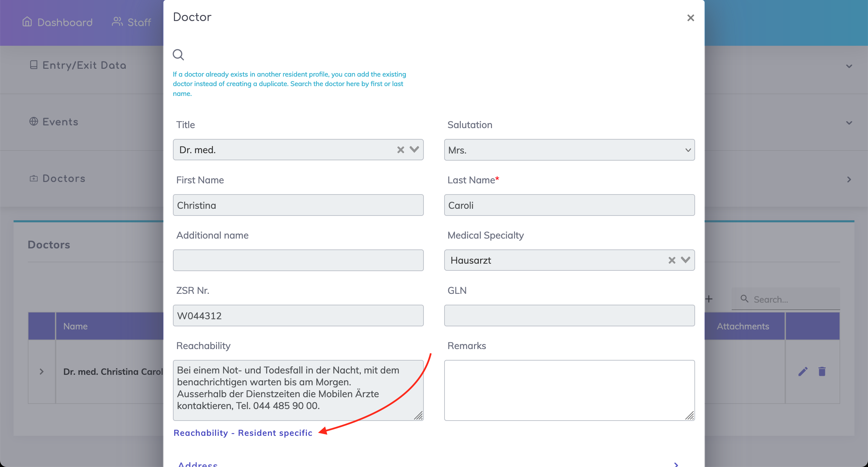The width and height of the screenshot is (868, 467).
Task: Click the plus icon to add doctor
Action: click(709, 299)
